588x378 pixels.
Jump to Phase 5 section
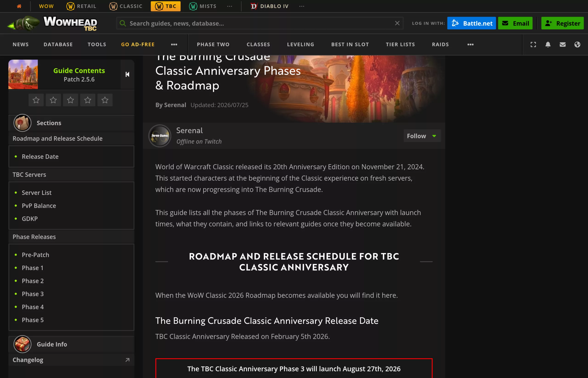(33, 320)
